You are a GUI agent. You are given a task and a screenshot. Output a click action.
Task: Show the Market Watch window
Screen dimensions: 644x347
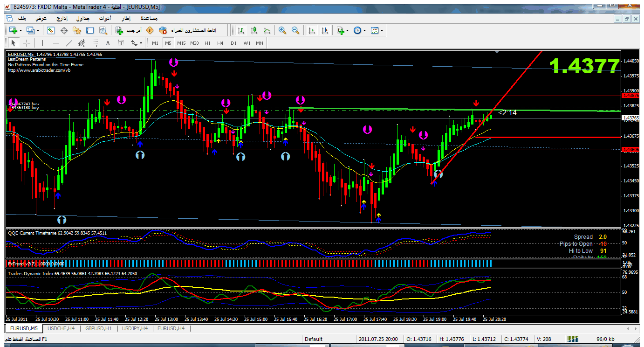(51, 30)
